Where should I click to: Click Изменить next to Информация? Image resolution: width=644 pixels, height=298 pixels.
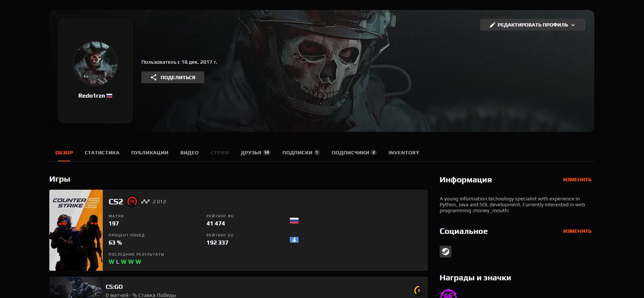[577, 180]
